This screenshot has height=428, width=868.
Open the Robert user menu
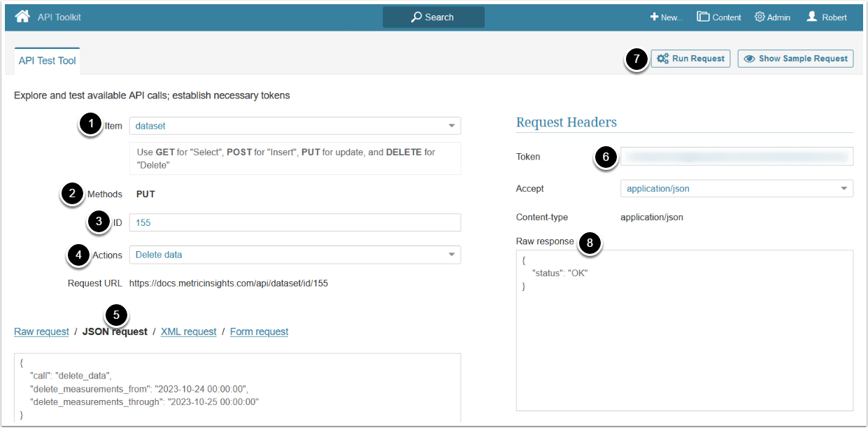pos(826,17)
